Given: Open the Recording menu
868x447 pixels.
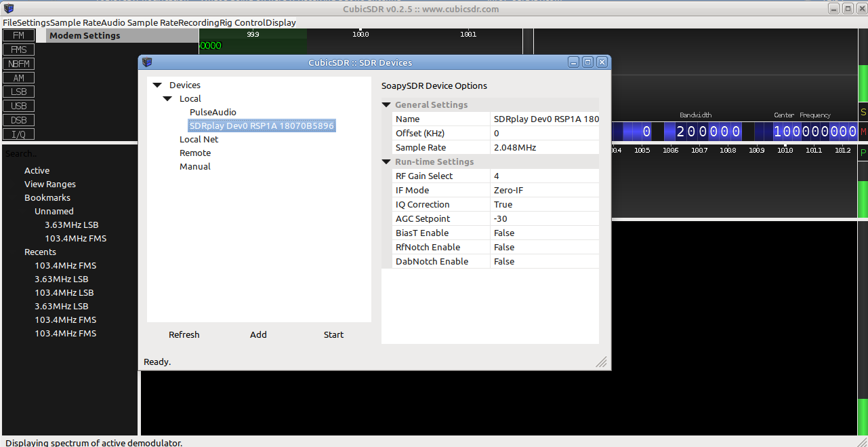Looking at the screenshot, I should (199, 22).
